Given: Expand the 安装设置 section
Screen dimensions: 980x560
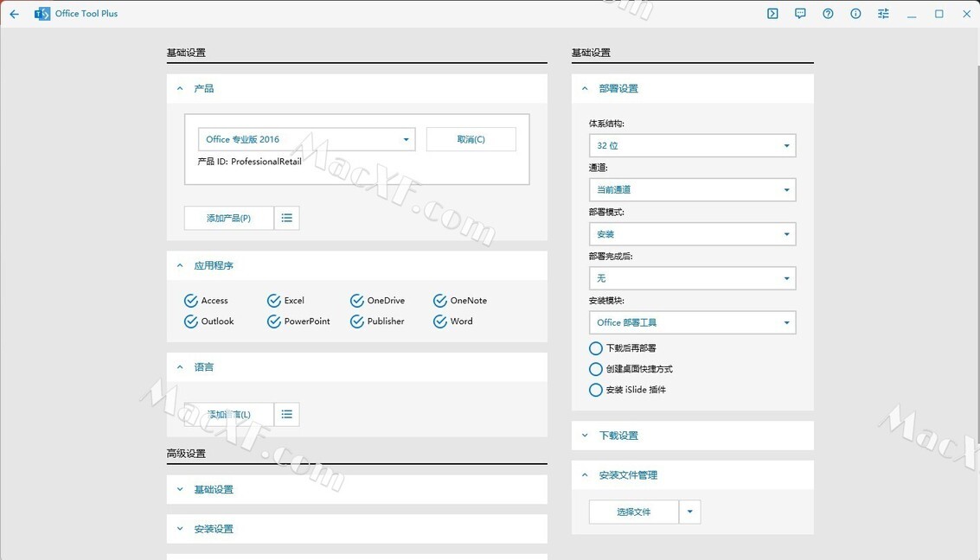Looking at the screenshot, I should 357,529.
